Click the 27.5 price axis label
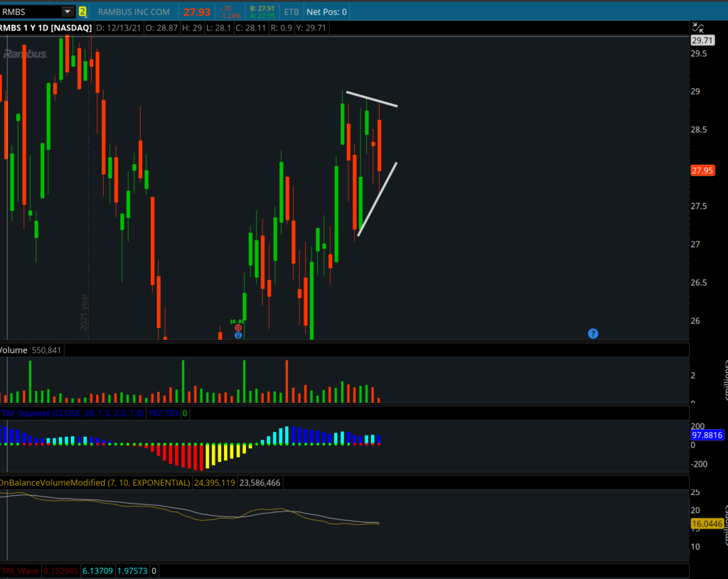Screen dimensions: 728x579 [x=699, y=206]
